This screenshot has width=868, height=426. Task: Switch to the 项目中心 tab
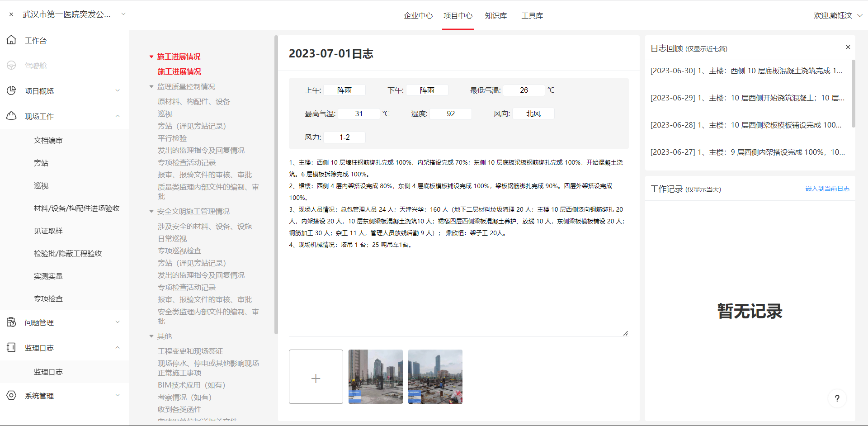458,15
